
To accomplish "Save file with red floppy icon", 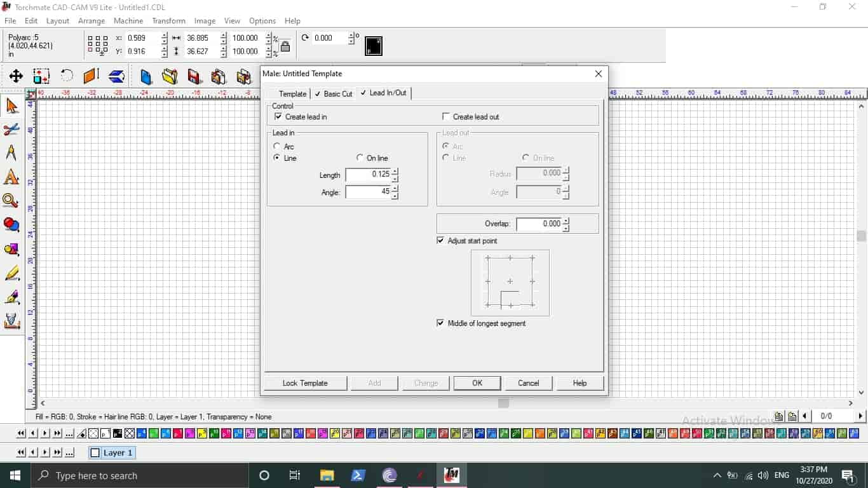I will tap(194, 77).
